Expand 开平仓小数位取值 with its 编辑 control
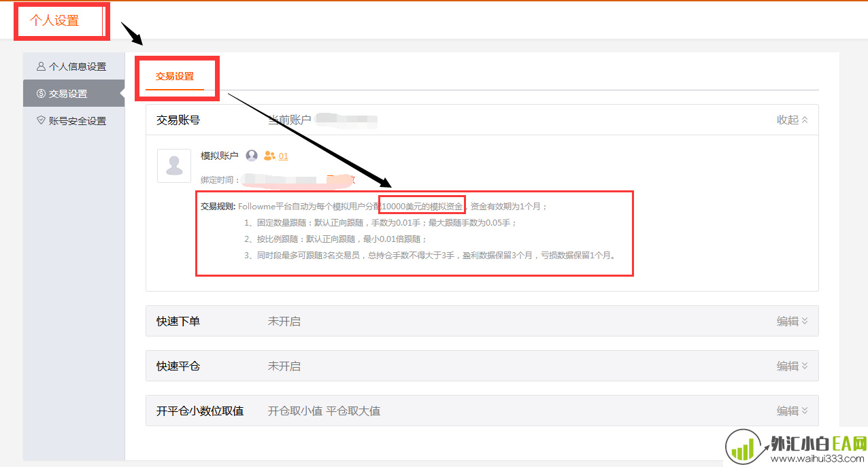The height and width of the screenshot is (467, 868). [x=792, y=411]
